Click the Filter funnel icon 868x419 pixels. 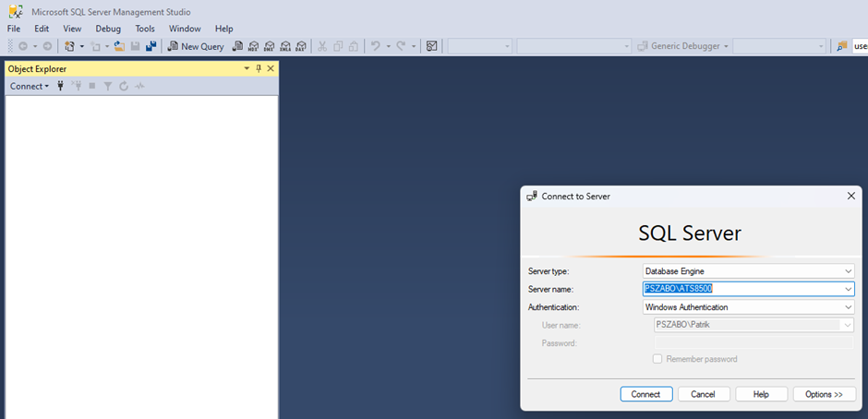[x=108, y=86]
